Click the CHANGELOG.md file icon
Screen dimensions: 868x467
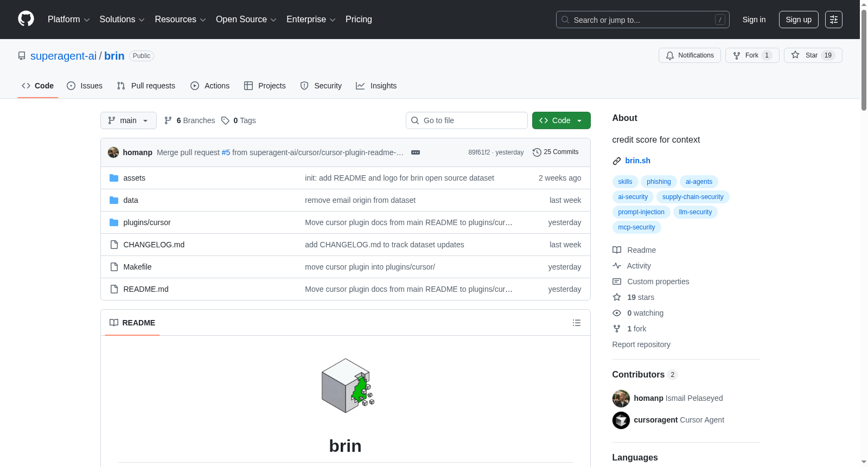pyautogui.click(x=114, y=245)
